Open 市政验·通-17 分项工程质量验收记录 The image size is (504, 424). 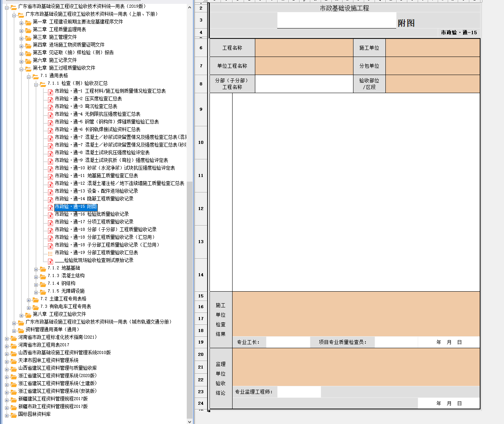94,222
